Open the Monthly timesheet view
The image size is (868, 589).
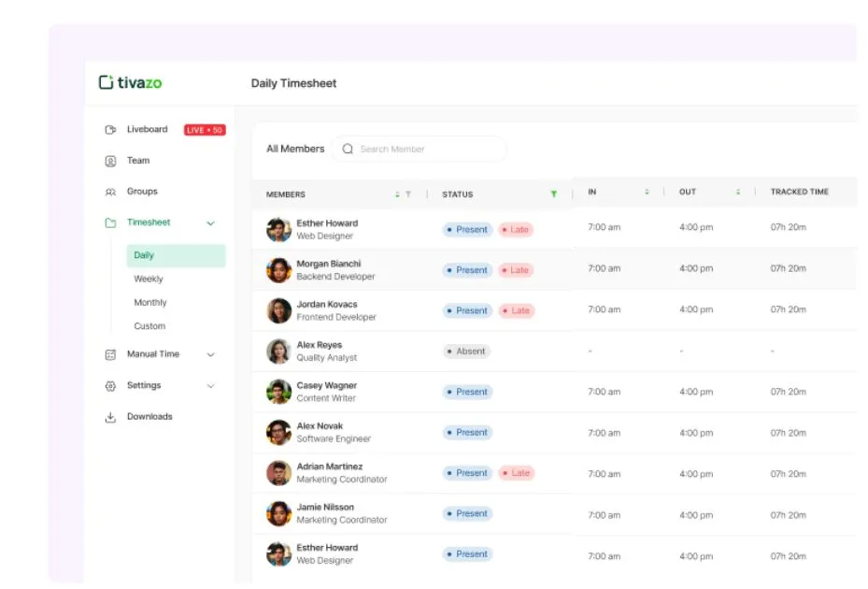153,302
